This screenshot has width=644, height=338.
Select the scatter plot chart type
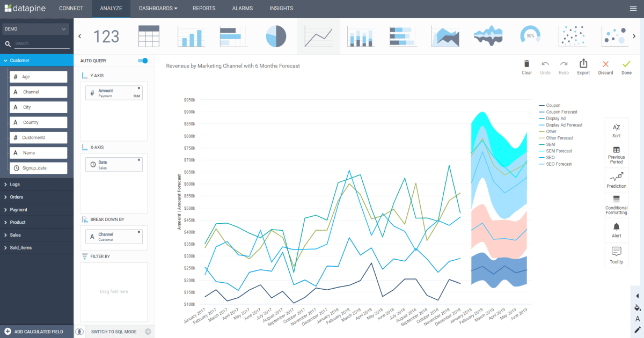click(x=573, y=36)
